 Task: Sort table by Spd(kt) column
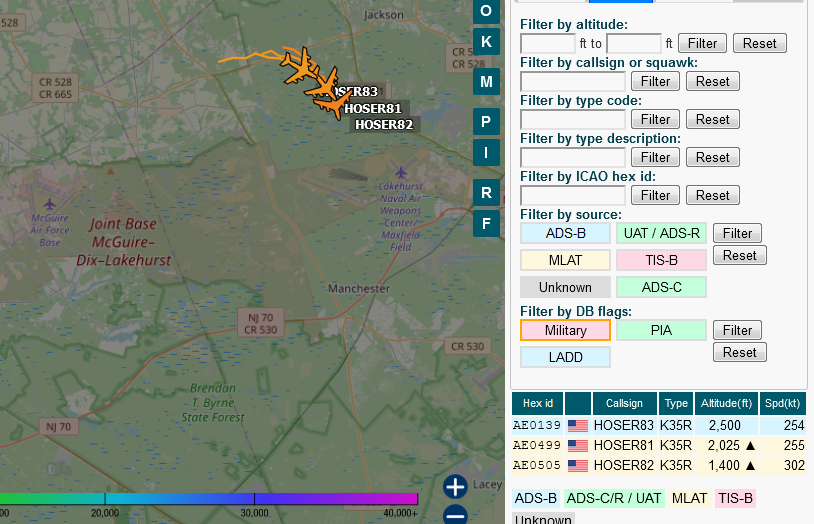click(x=782, y=404)
